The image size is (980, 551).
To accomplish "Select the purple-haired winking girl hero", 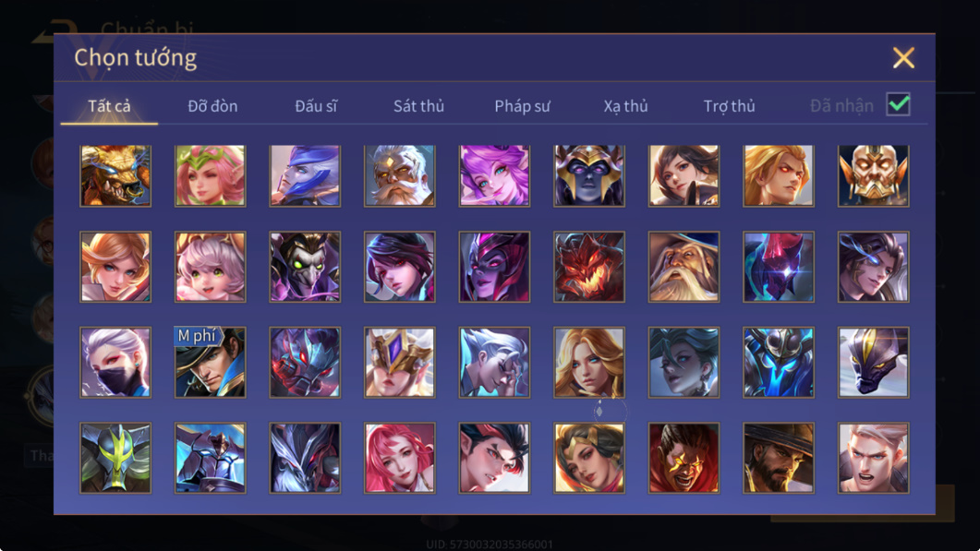I will pos(494,175).
